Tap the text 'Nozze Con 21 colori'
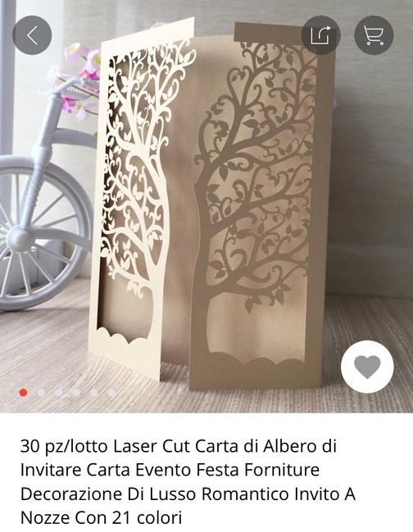 click(x=102, y=518)
